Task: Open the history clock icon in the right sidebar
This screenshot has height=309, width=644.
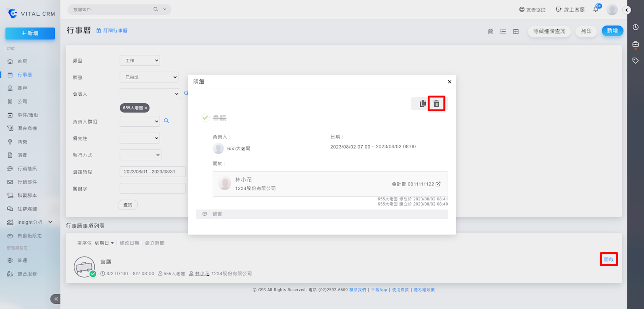Action: point(636,27)
